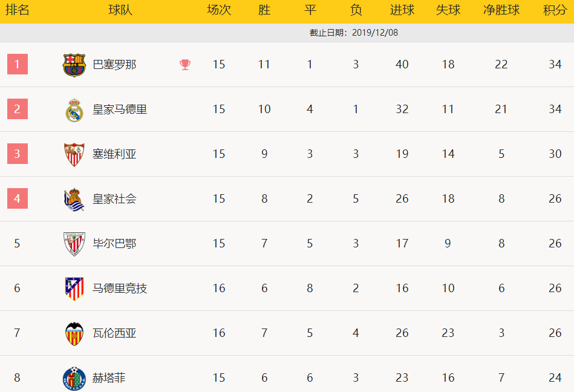Click the red rank 1 badge

tap(18, 64)
